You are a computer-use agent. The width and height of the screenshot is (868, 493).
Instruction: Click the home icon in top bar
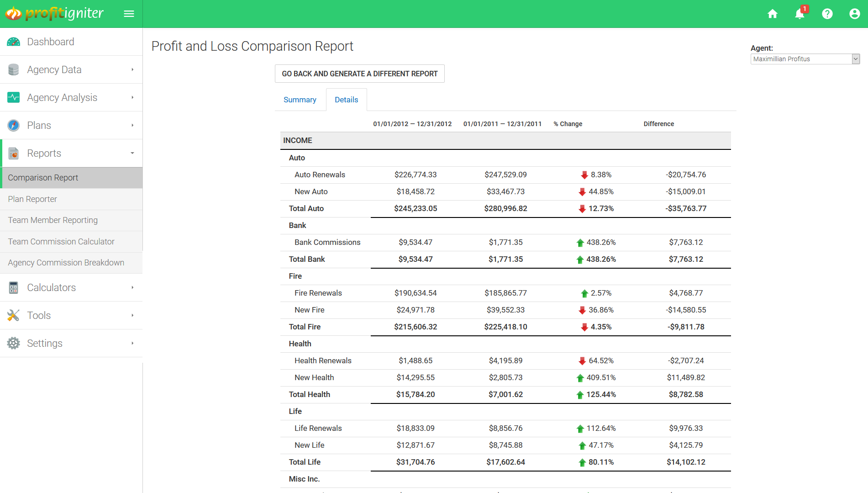[772, 14]
